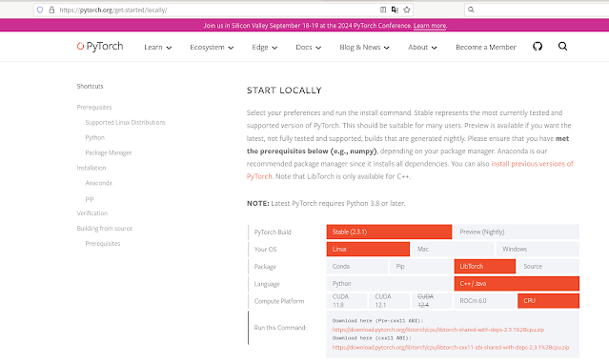This screenshot has height=364, width=609.
Task: Click the shield tracking protection icon
Action: 40,10
